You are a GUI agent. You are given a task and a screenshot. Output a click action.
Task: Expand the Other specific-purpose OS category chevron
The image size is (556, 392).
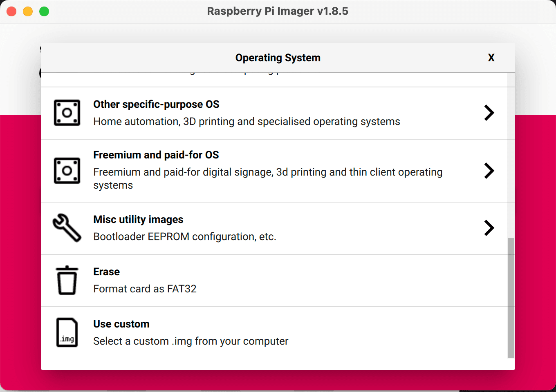(489, 113)
